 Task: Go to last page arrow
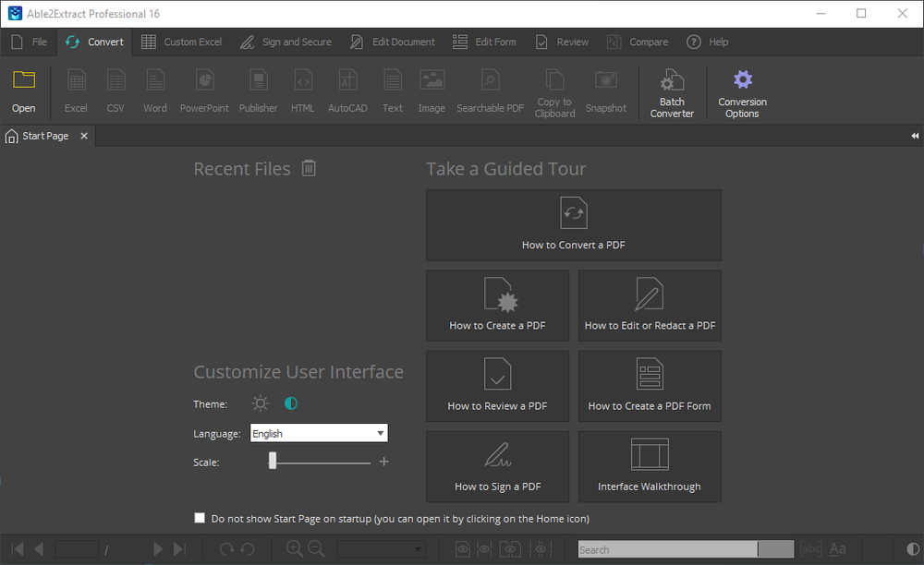[x=179, y=549]
